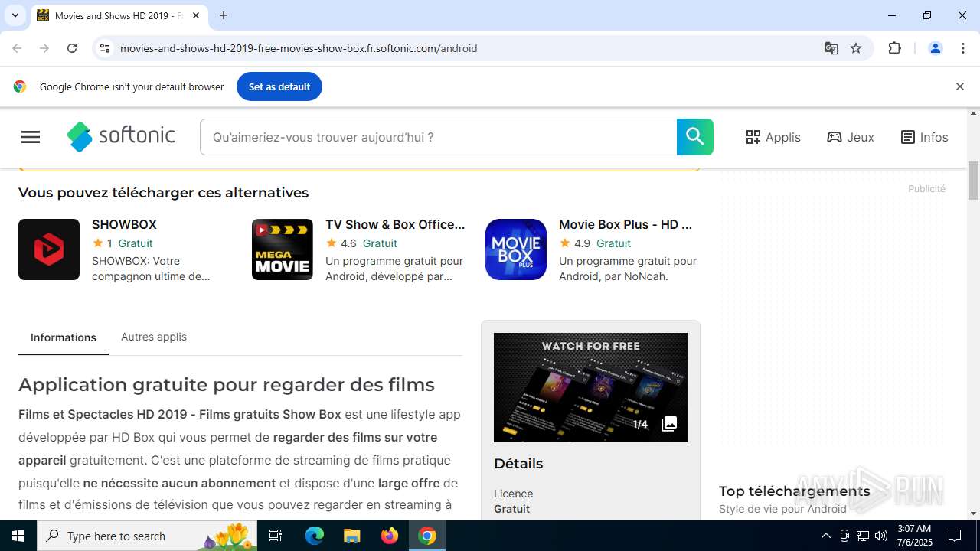Open the SHOWBOX app icon
Image resolution: width=980 pixels, height=551 pixels.
pyautogui.click(x=49, y=249)
